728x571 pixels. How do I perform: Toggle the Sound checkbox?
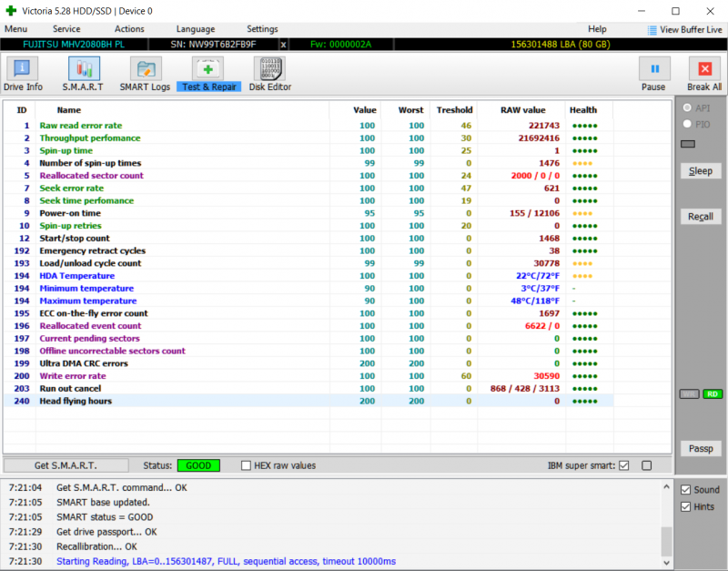686,490
